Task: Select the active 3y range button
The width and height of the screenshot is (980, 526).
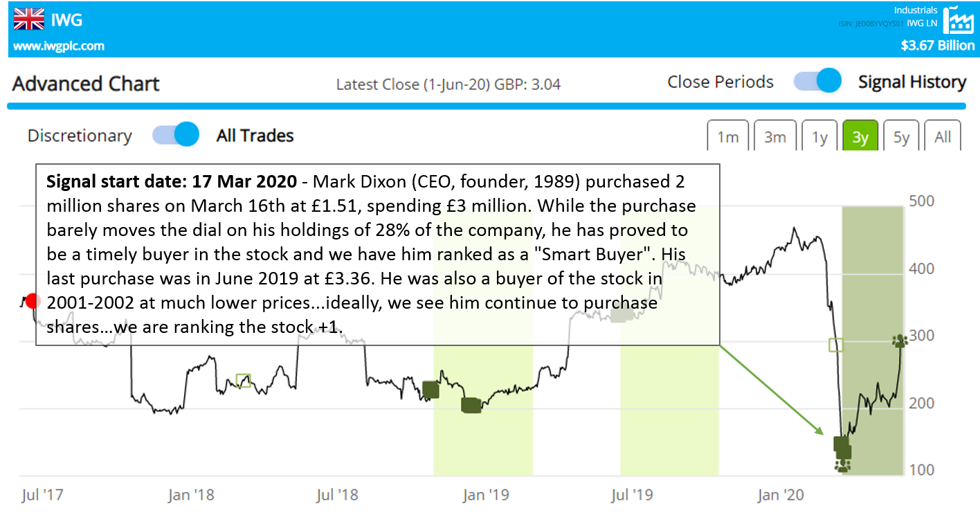Action: (860, 136)
